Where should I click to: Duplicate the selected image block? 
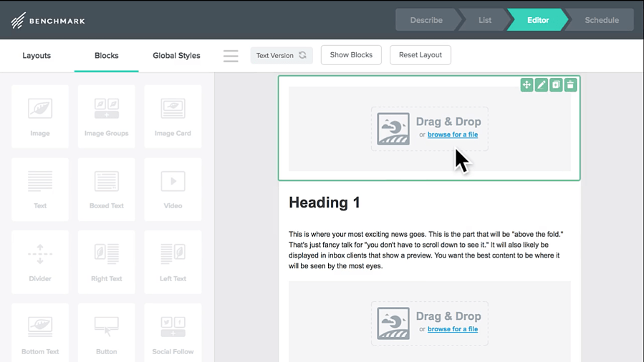coord(556,85)
